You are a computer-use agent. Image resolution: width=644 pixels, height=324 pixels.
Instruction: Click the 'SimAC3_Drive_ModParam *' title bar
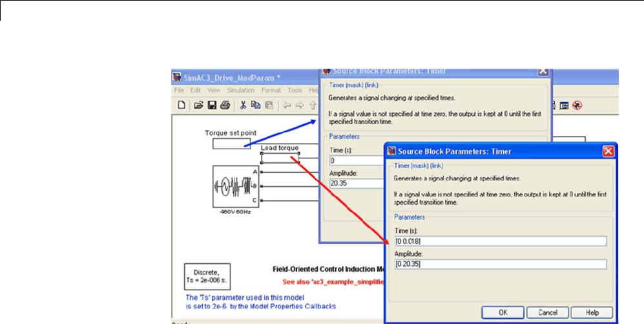[245, 78]
